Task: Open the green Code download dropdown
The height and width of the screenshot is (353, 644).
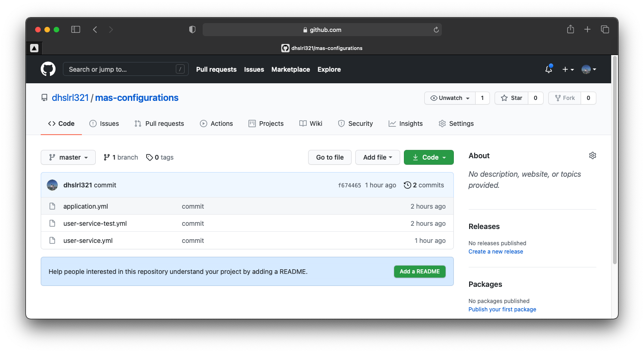Action: point(429,157)
